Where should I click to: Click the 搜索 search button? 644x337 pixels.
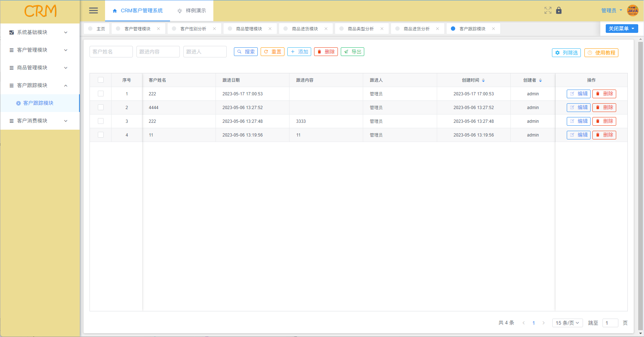(246, 52)
